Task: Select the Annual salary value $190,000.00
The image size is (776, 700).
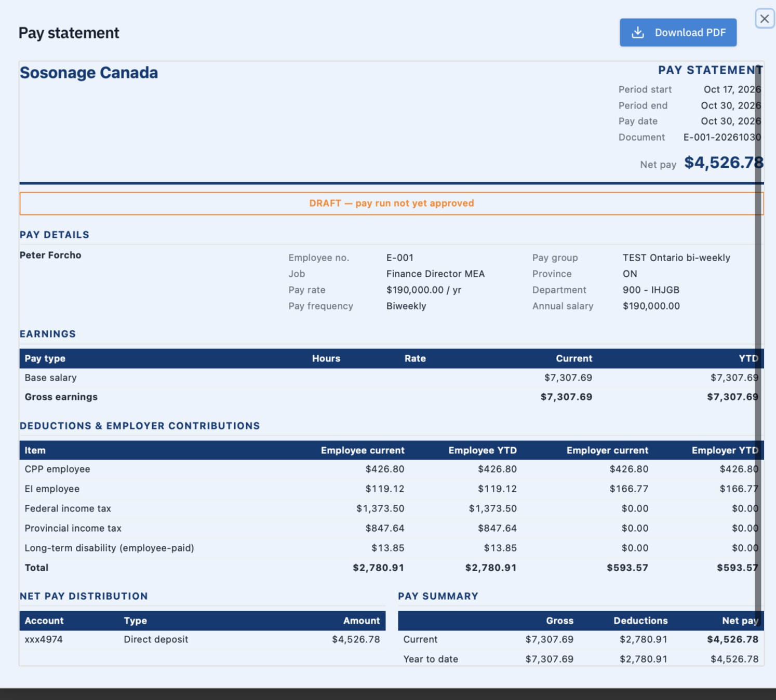Action: (651, 306)
